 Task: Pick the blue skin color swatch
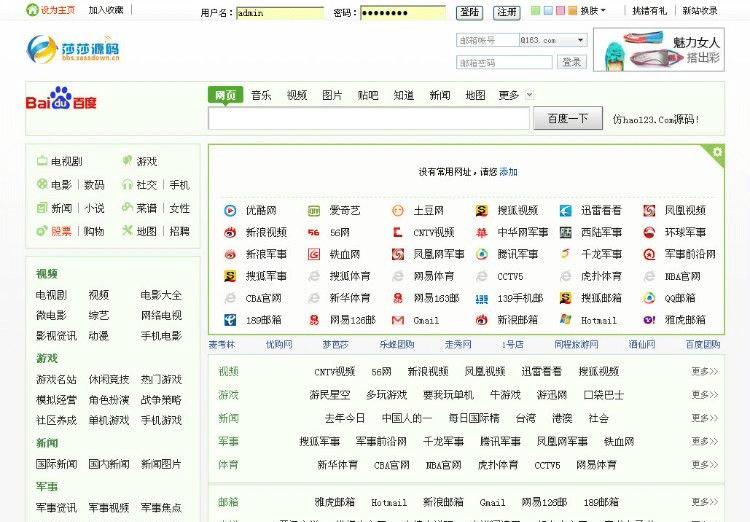(x=548, y=11)
